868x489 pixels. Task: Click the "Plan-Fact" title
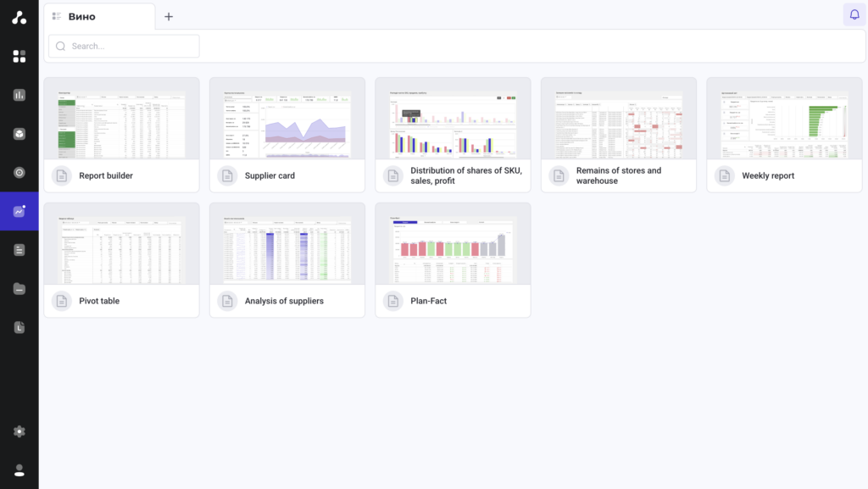(428, 301)
